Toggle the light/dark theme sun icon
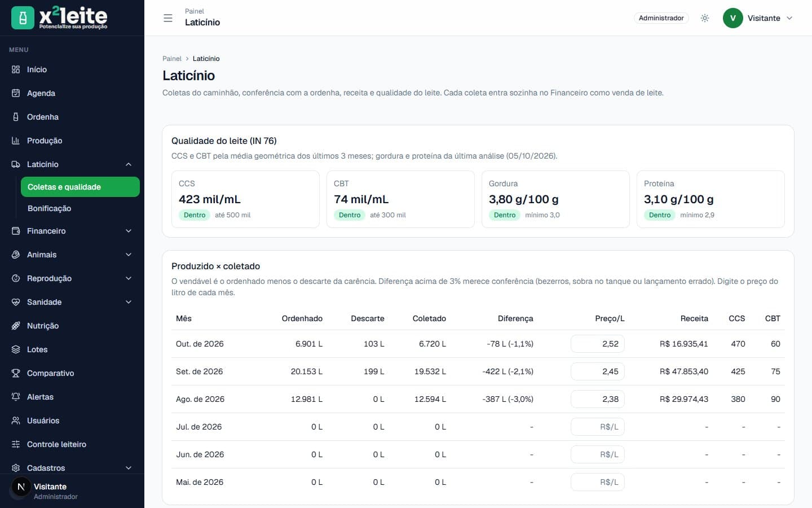The width and height of the screenshot is (812, 508). coord(705,18)
